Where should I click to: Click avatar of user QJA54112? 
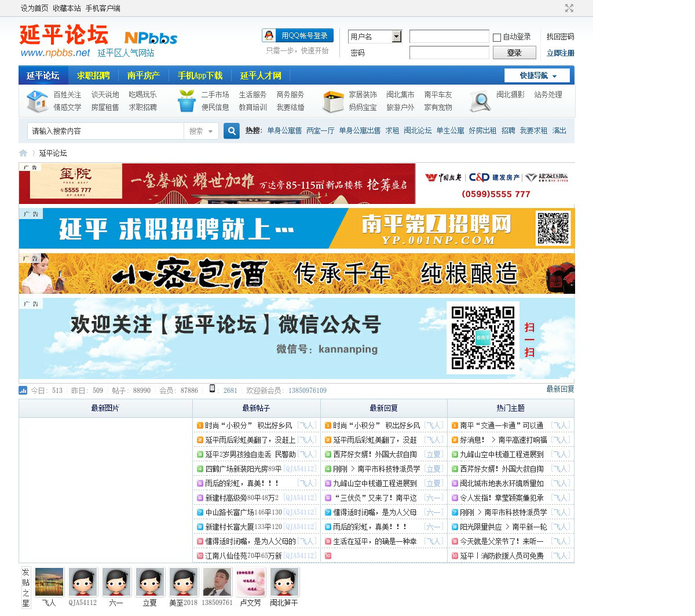(83, 582)
